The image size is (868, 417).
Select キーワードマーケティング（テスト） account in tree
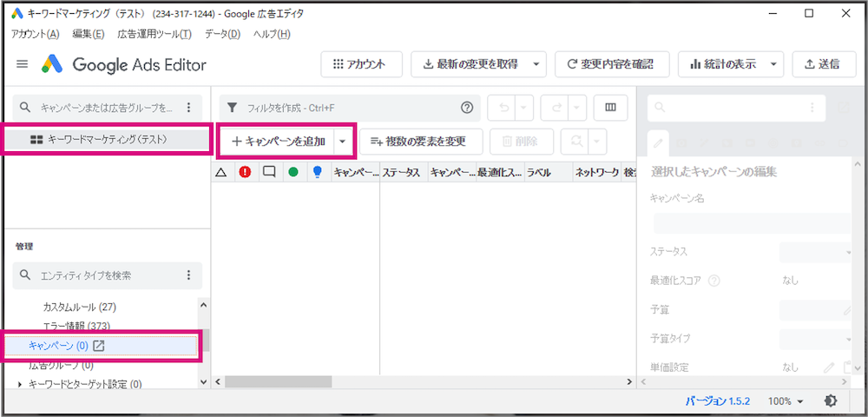coord(108,140)
